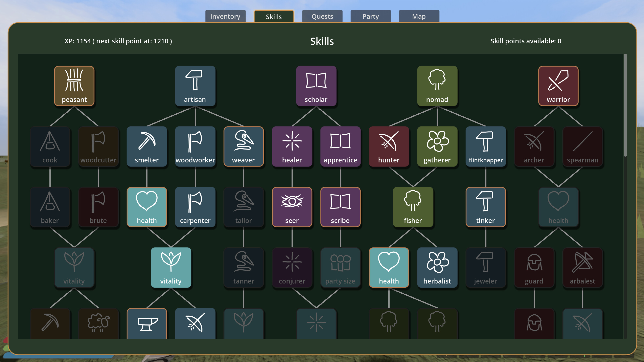The width and height of the screenshot is (644, 362).
Task: Select the fisher skill icon
Action: (x=413, y=207)
